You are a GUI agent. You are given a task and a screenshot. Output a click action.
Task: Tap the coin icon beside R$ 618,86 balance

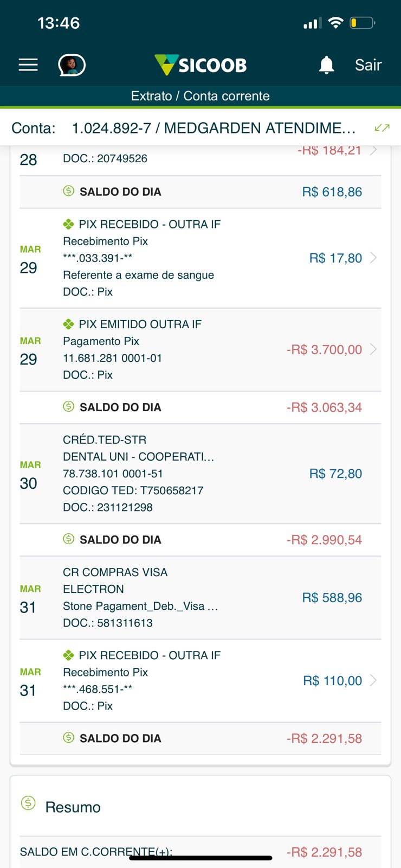click(x=68, y=191)
